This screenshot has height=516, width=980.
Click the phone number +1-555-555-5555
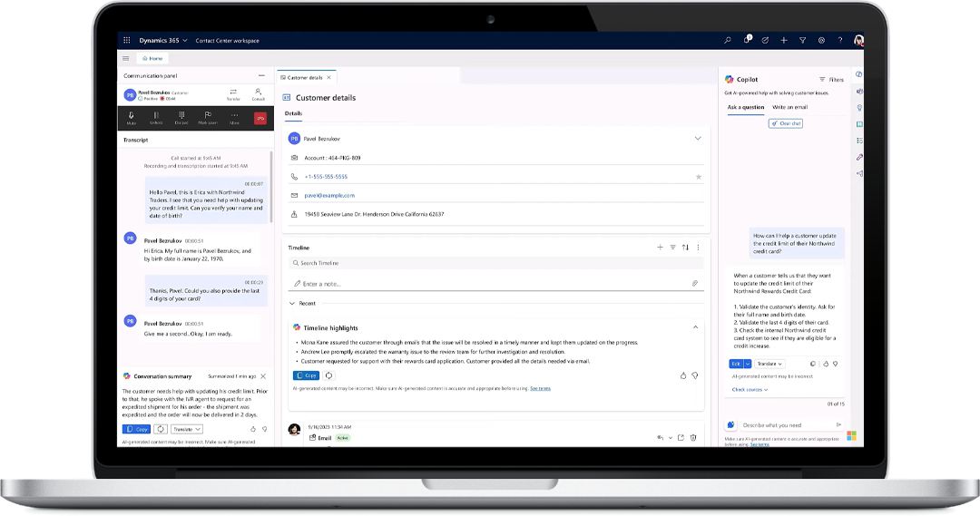tap(326, 177)
